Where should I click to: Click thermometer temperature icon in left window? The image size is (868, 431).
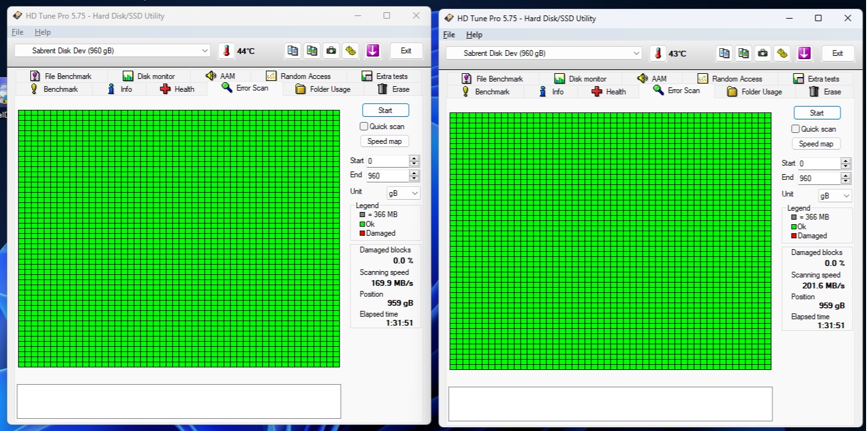coord(226,51)
